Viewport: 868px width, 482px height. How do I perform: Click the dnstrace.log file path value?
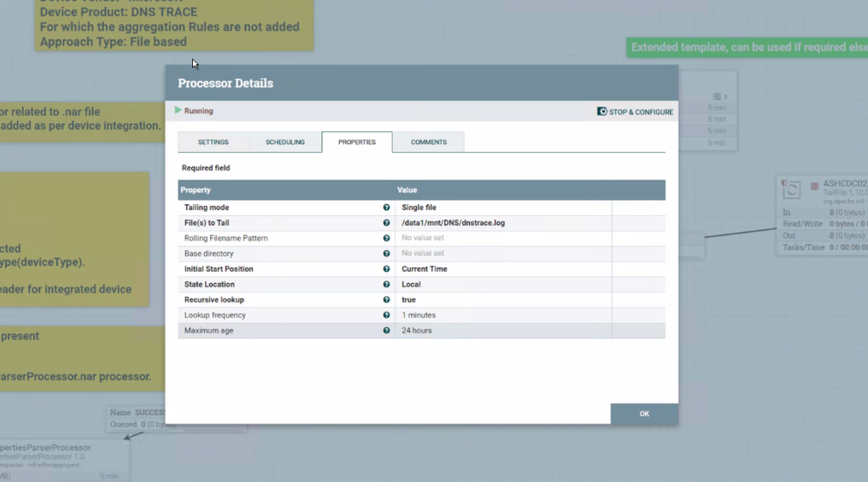[453, 223]
